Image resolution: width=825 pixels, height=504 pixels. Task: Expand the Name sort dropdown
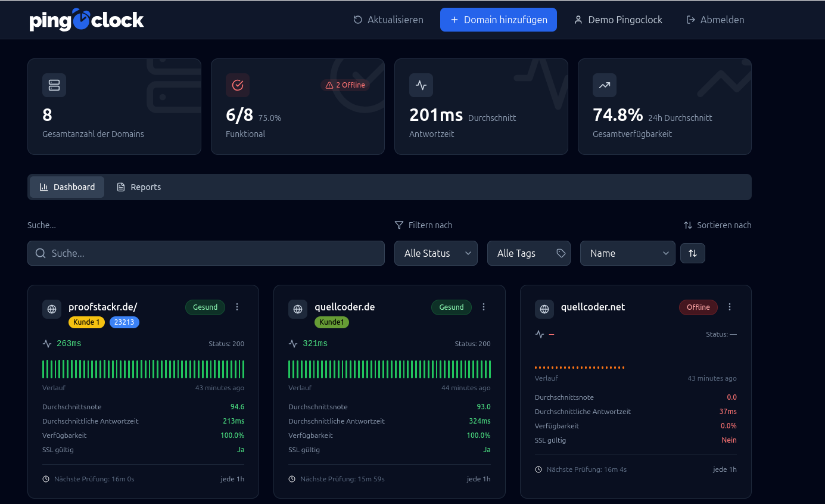(x=627, y=253)
